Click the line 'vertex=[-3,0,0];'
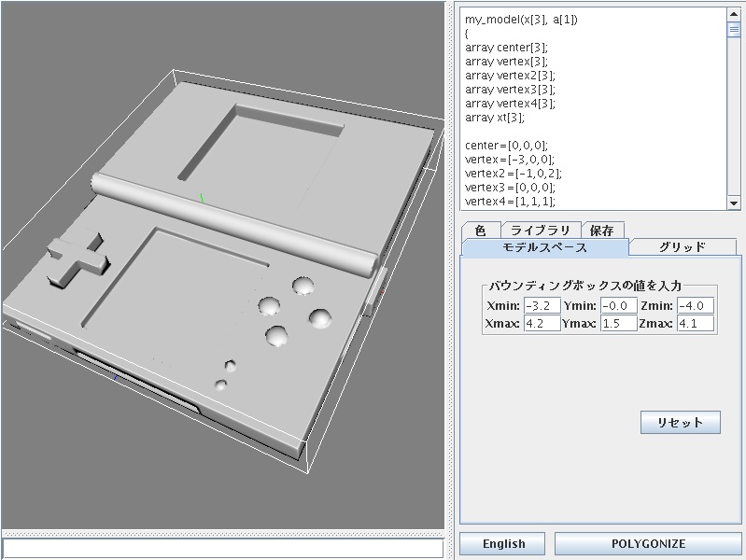The image size is (746, 560). tap(510, 160)
